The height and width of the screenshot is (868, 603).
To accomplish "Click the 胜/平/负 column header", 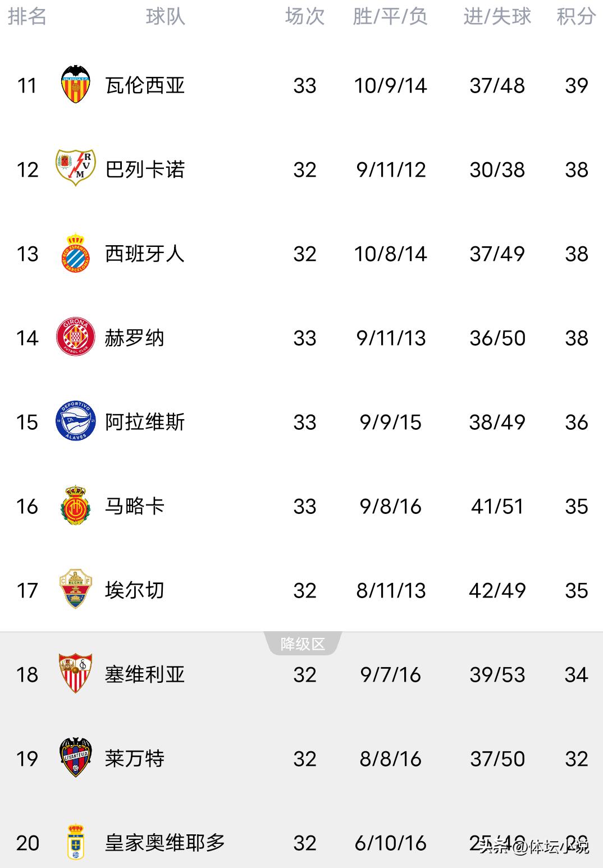I will 390,17.
